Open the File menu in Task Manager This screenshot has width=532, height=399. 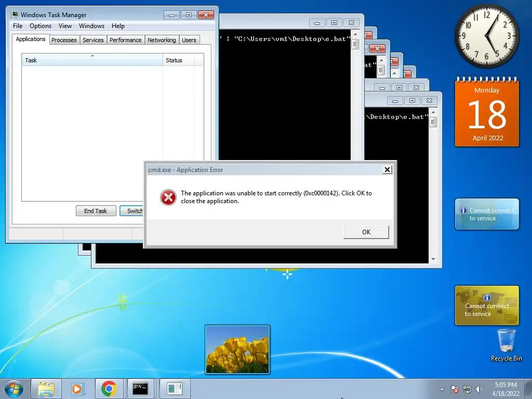point(18,26)
